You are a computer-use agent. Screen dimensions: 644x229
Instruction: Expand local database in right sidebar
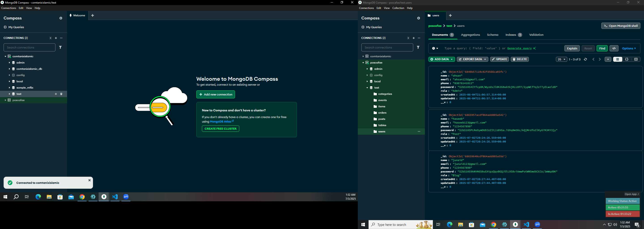[367, 81]
